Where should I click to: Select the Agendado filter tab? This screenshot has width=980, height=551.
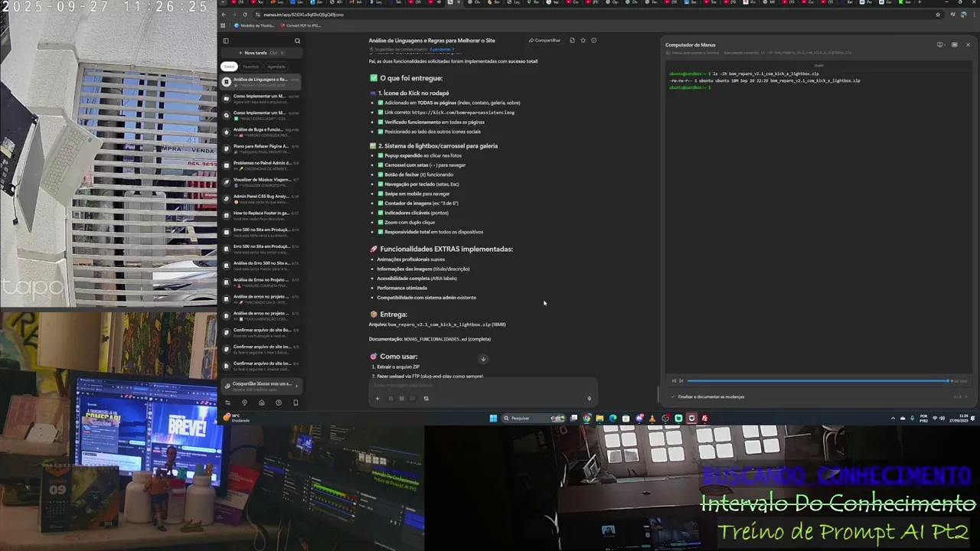point(276,67)
